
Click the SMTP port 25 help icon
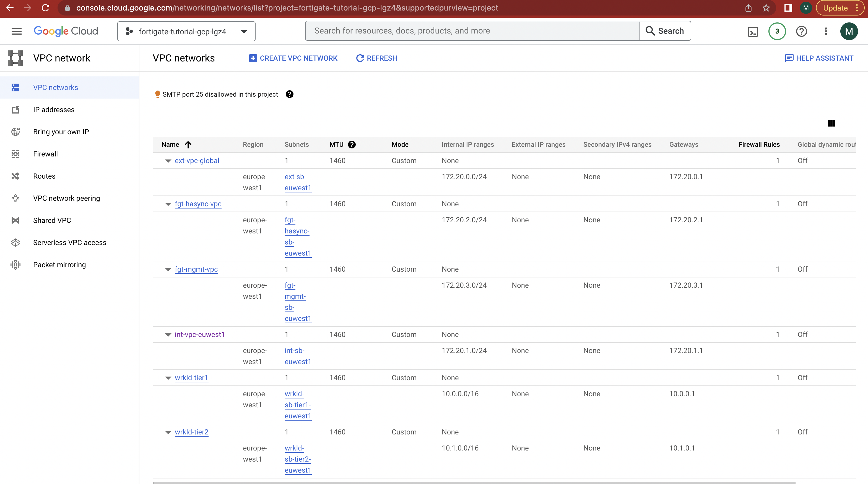pos(289,94)
